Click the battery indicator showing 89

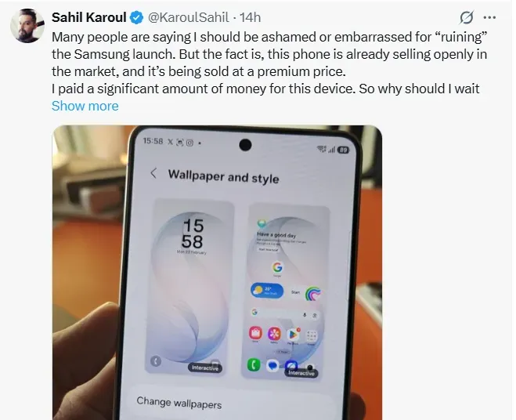[343, 150]
